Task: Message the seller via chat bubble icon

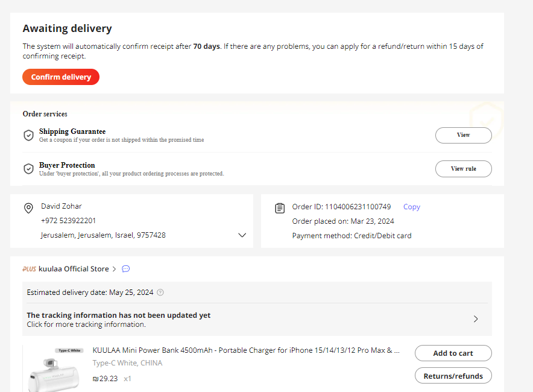Action: (126, 269)
